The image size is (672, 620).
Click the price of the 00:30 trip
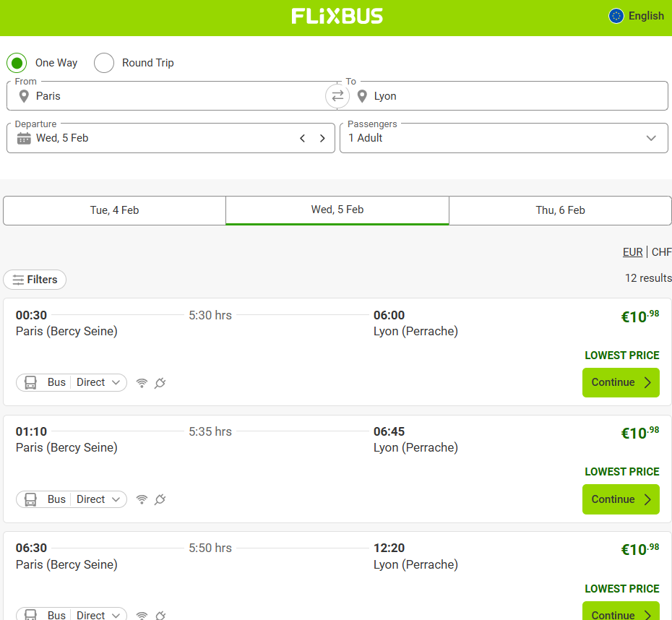640,317
